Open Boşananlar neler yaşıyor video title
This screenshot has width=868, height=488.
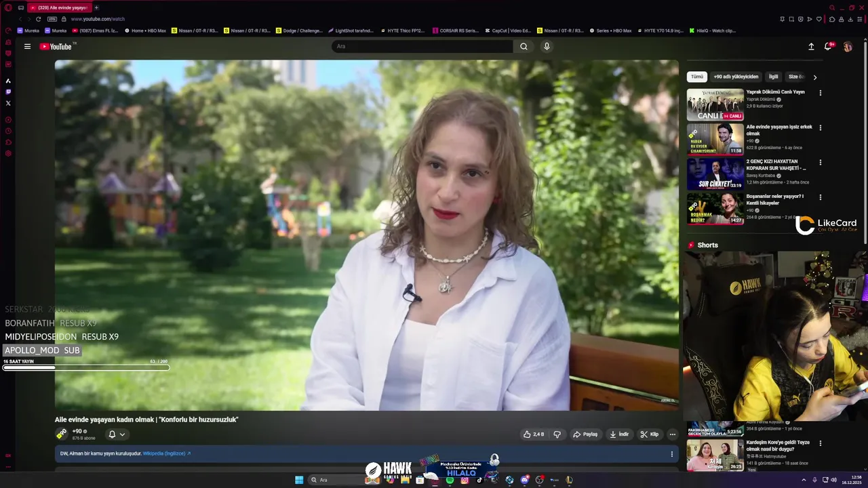[x=775, y=199]
